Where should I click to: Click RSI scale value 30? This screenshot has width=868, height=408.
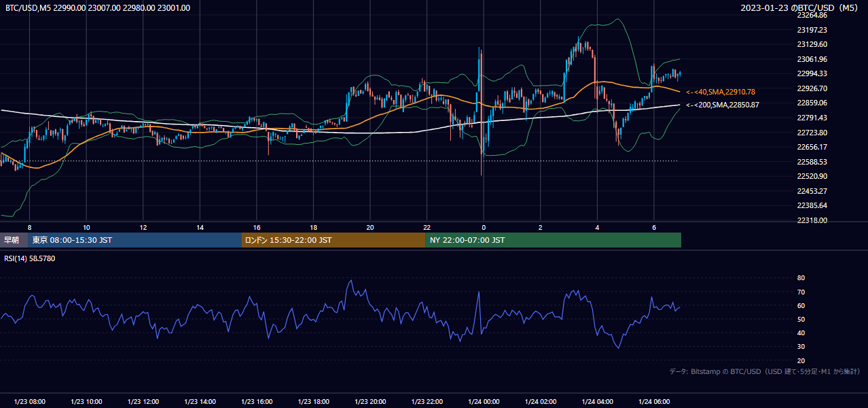(x=801, y=347)
